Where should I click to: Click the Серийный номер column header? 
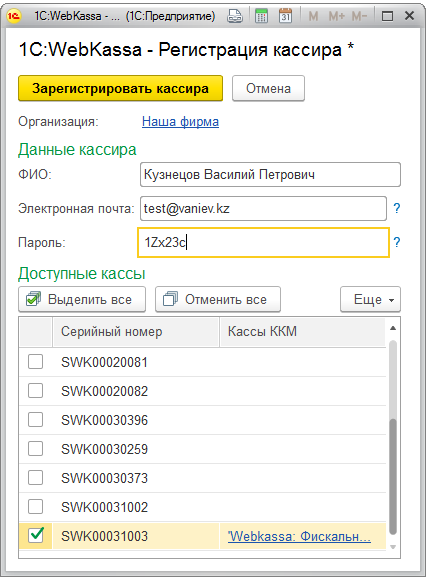(136, 331)
